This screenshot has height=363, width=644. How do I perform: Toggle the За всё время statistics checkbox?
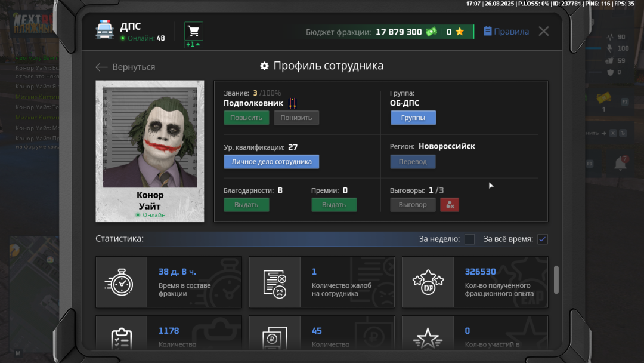543,239
